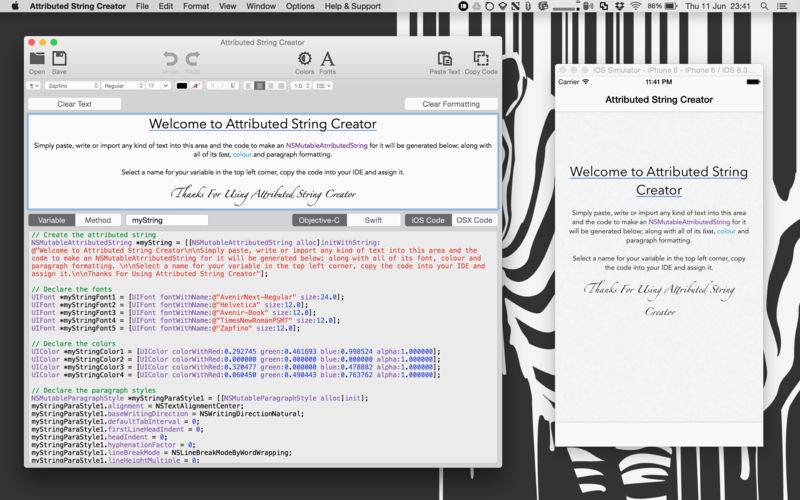
Task: Paste text using the Paste Text icon
Action: [x=444, y=62]
